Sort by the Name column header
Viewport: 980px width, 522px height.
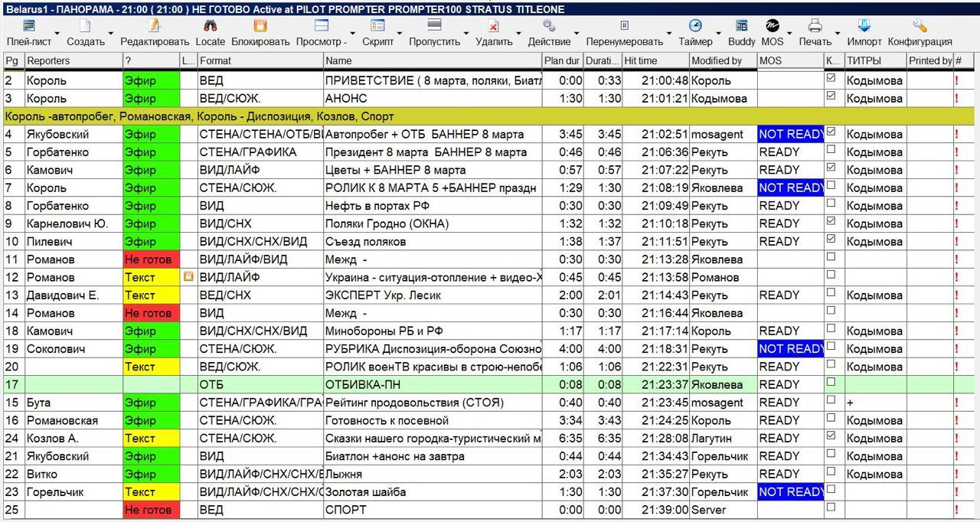[x=433, y=60]
